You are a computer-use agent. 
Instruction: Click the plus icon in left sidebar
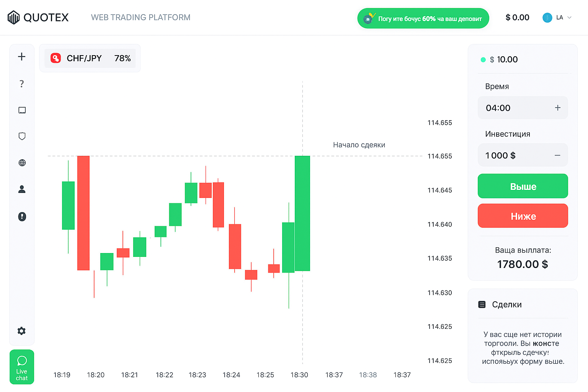pyautogui.click(x=22, y=57)
